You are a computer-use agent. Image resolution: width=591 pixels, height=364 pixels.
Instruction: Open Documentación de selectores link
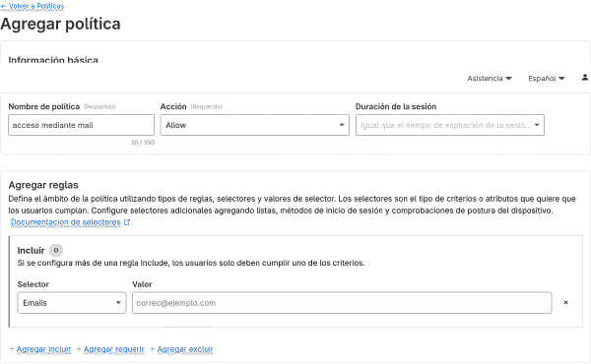pyautogui.click(x=66, y=222)
